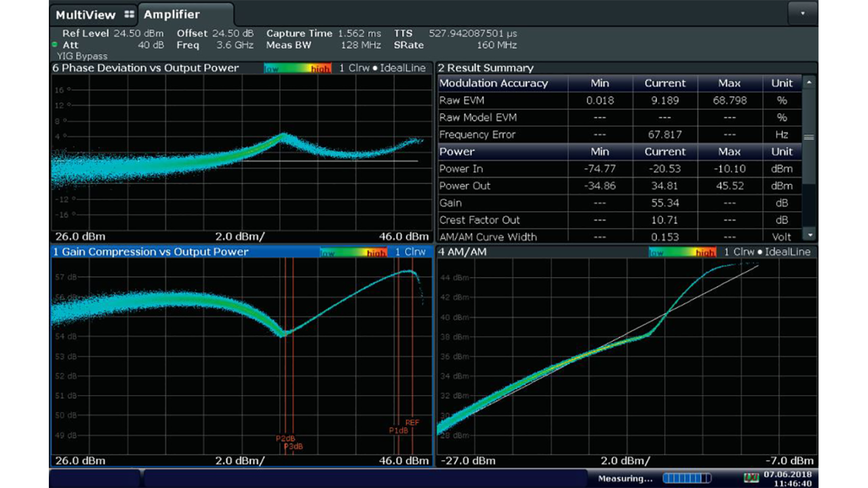Viewport: 868px width, 488px height.
Task: Select the P1dB marker line label
Action: (398, 430)
